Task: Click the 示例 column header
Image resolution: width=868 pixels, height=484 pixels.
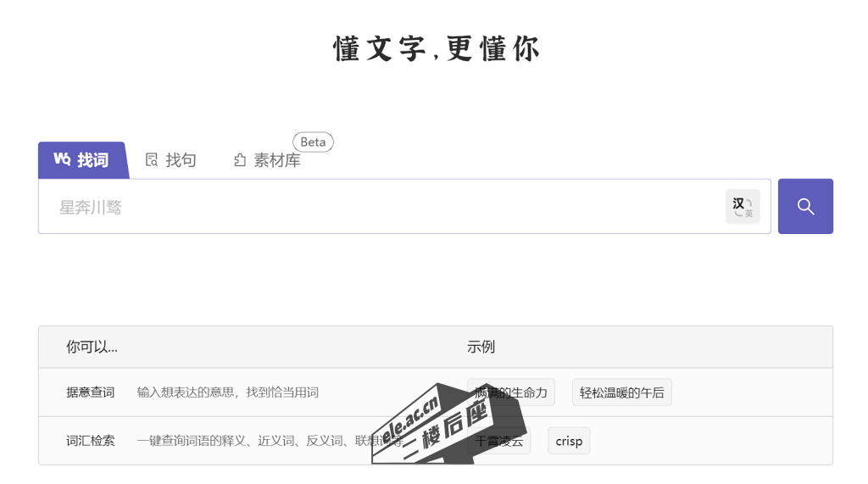Action: pos(481,347)
